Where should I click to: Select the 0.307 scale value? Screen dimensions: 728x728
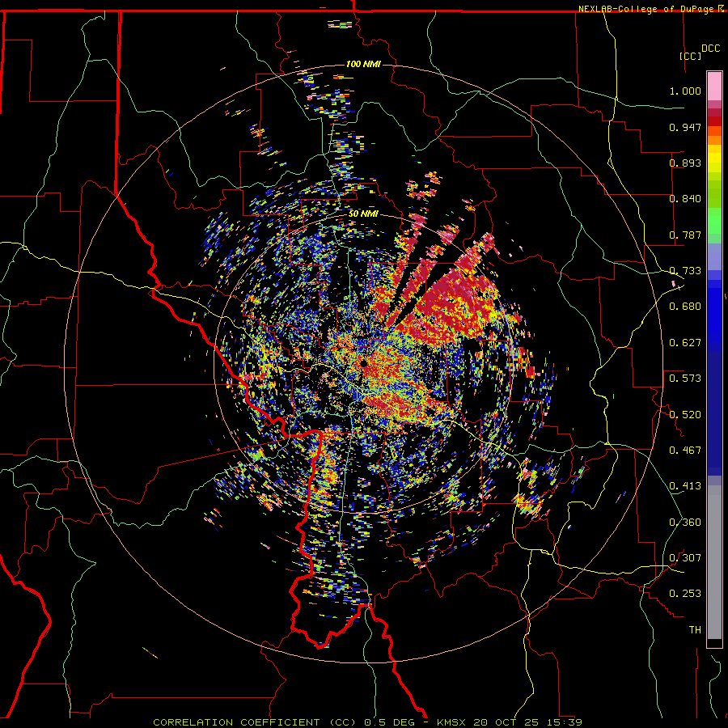tap(685, 557)
